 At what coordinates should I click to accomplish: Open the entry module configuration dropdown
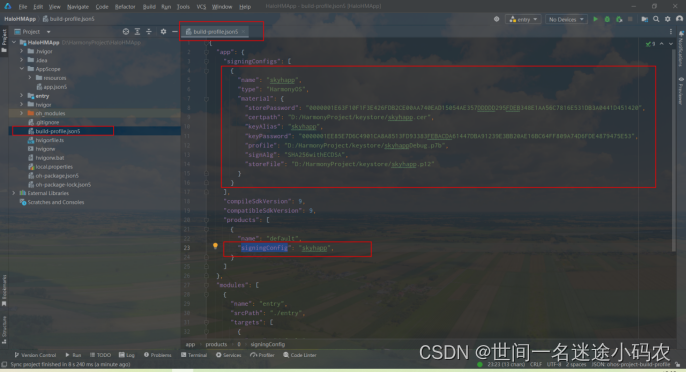coord(524,19)
